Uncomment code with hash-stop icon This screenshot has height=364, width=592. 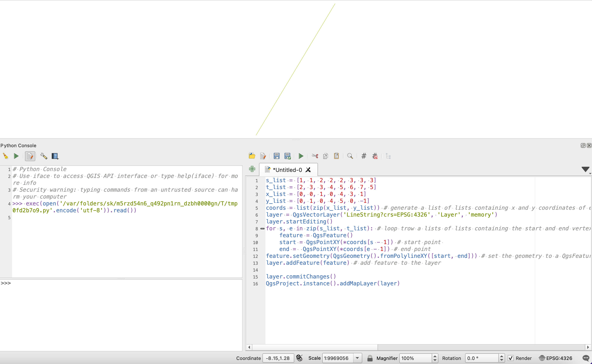click(x=375, y=156)
